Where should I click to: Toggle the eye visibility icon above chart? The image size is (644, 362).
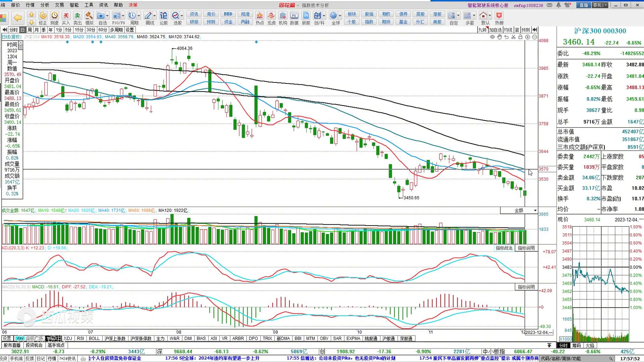pyautogui.click(x=492, y=37)
